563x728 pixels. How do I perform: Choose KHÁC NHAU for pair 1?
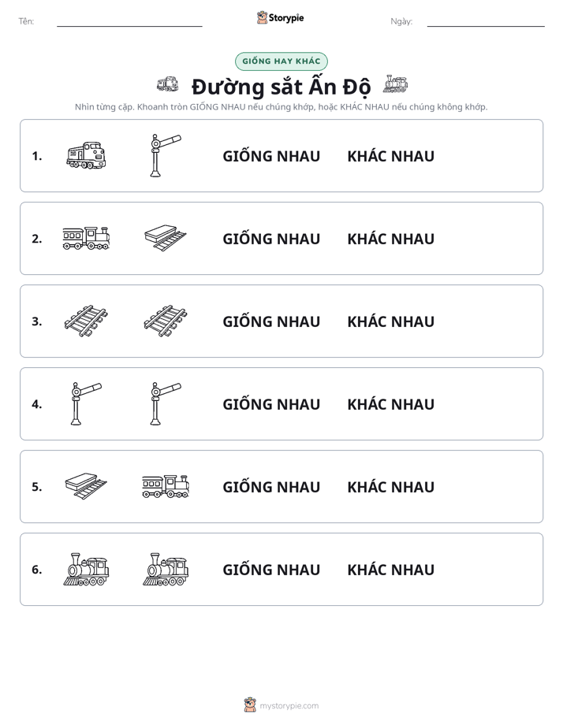390,156
